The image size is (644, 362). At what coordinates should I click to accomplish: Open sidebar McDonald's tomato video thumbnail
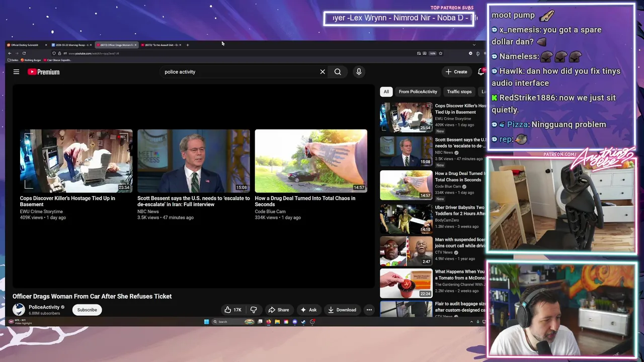pyautogui.click(x=406, y=283)
